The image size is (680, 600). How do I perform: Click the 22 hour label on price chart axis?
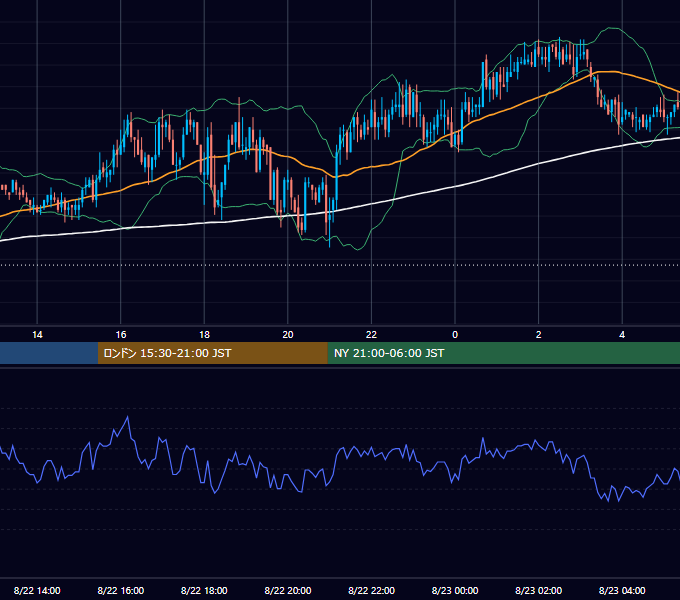tap(371, 335)
